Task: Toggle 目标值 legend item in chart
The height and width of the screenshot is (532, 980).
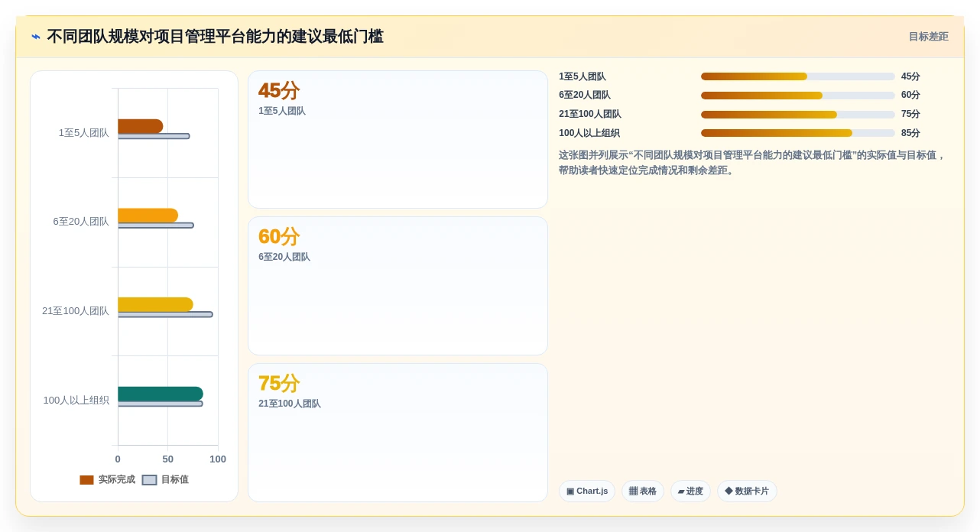Action: click(165, 480)
